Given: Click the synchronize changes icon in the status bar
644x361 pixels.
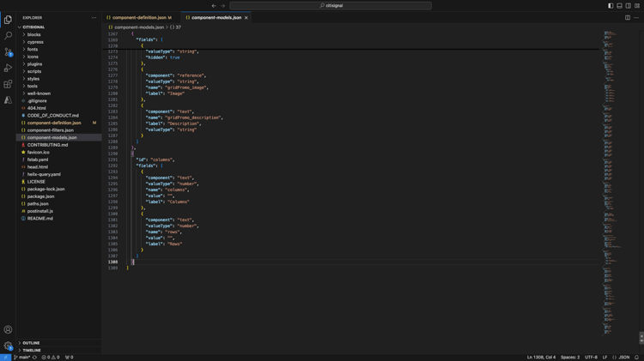Looking at the screenshot, I should 34,358.
